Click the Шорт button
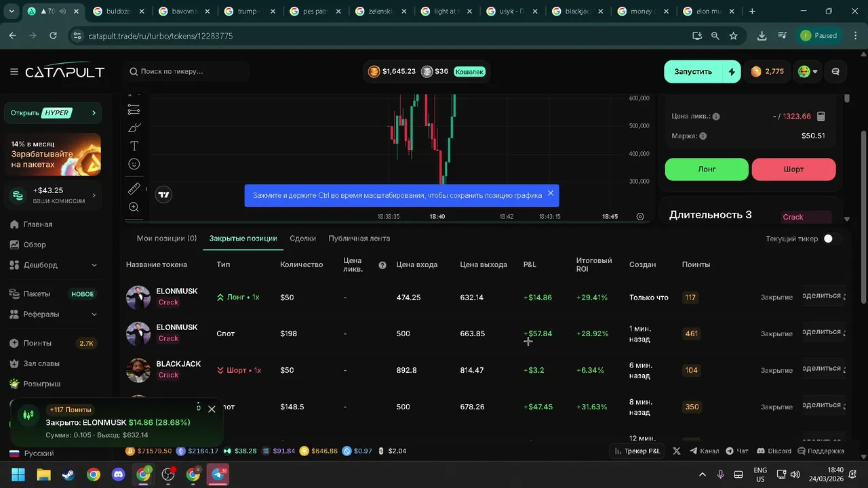 click(x=793, y=169)
